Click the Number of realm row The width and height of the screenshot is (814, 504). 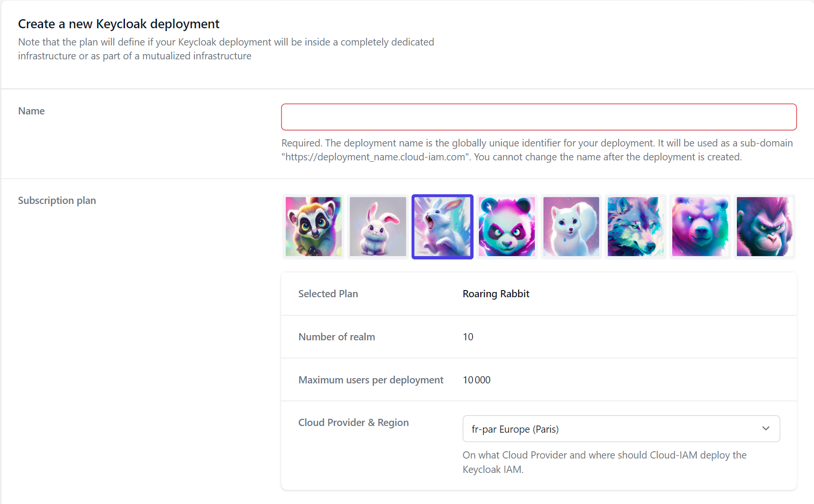tap(539, 337)
